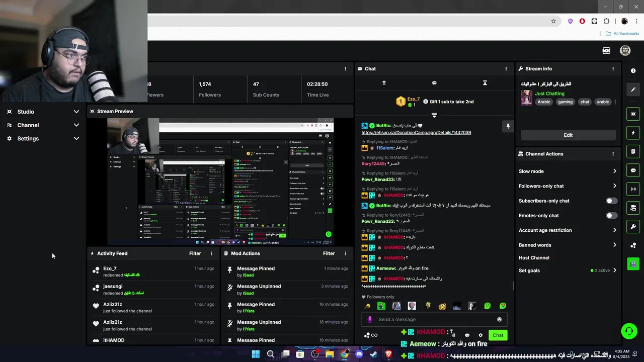Open Chat panel three-dot menu
The width and height of the screenshot is (644, 362).
click(x=506, y=69)
